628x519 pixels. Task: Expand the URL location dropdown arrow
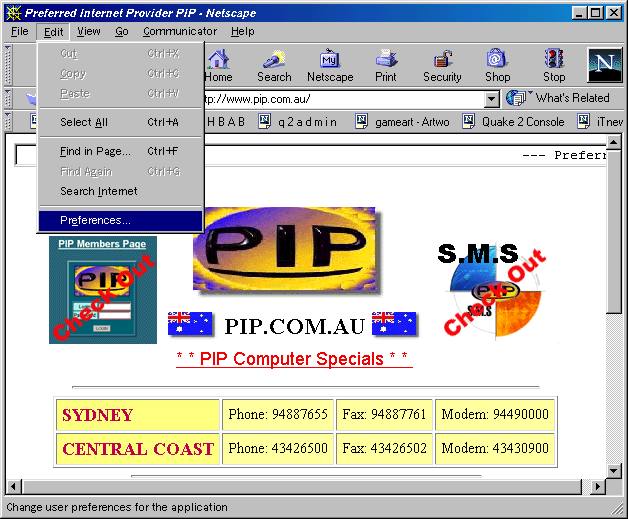coord(491,99)
